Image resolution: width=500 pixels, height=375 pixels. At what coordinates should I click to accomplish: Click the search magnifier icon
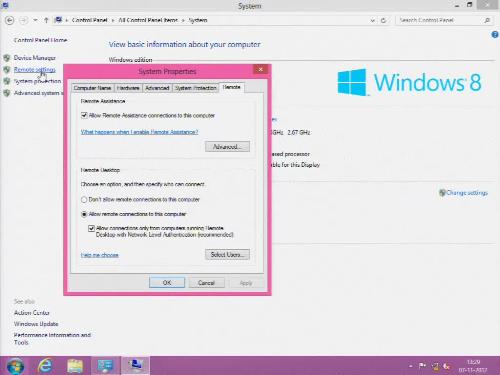487,20
